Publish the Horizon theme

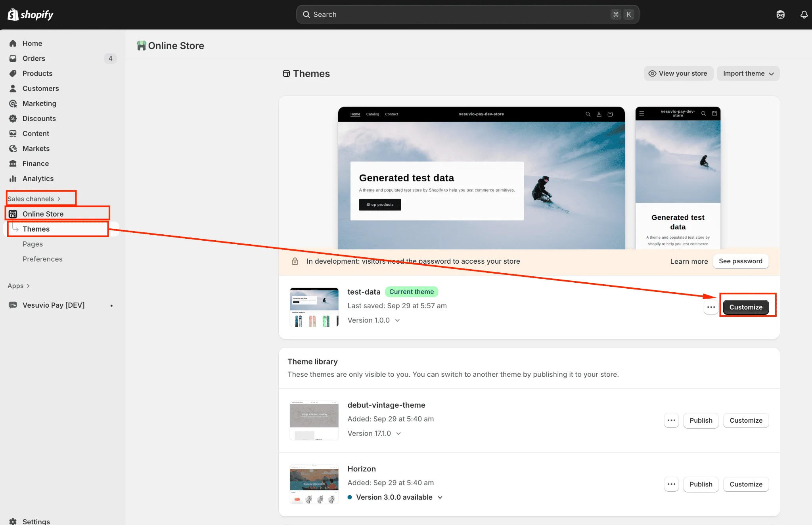pyautogui.click(x=701, y=484)
